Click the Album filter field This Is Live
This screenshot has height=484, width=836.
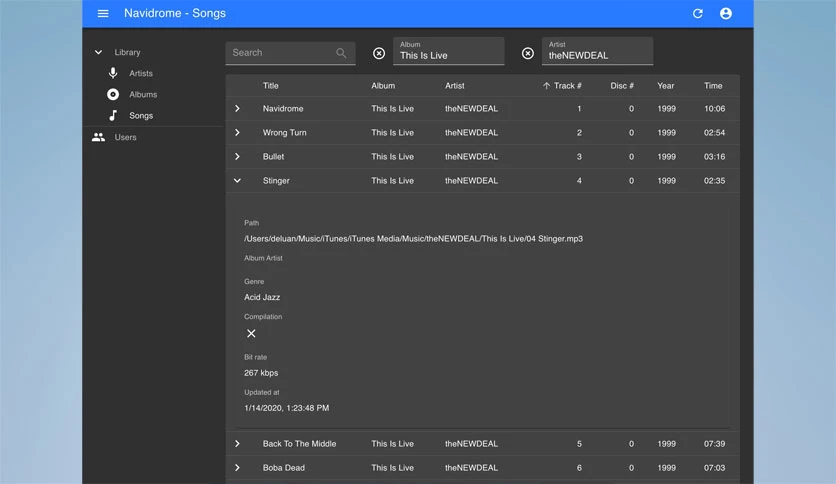tap(448, 51)
